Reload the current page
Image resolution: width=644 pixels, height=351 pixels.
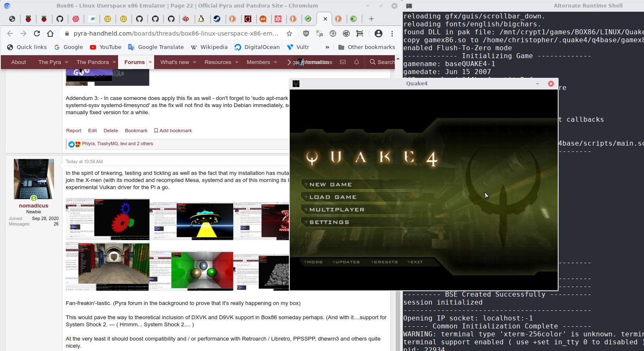point(37,33)
